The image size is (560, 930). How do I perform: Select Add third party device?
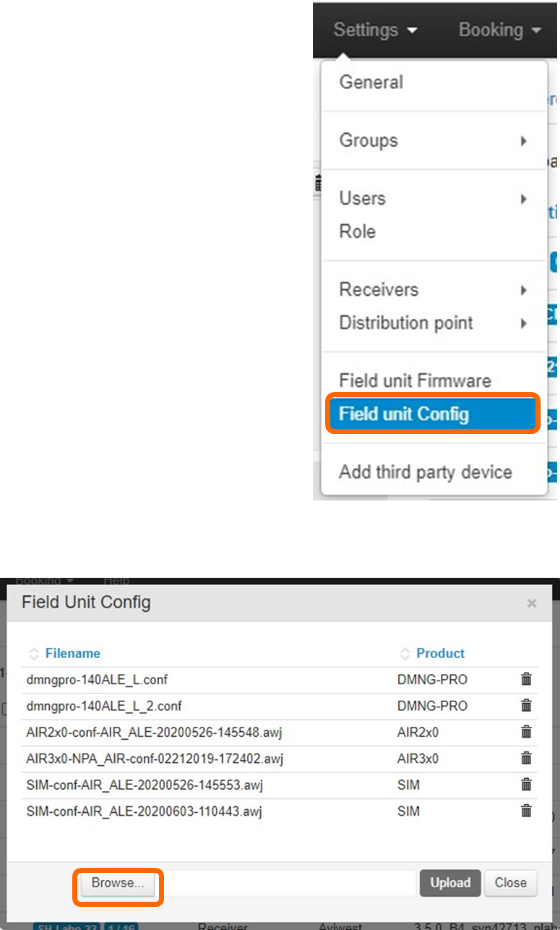point(425,472)
